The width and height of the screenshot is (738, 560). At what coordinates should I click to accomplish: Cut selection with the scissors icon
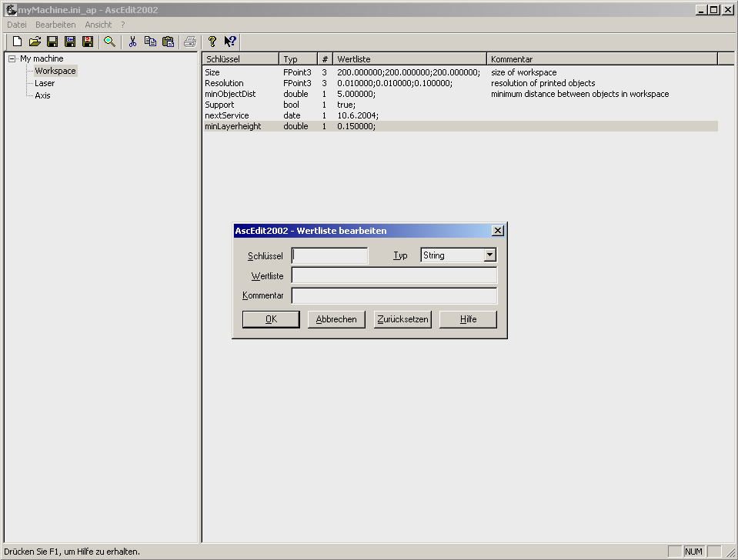[x=132, y=42]
